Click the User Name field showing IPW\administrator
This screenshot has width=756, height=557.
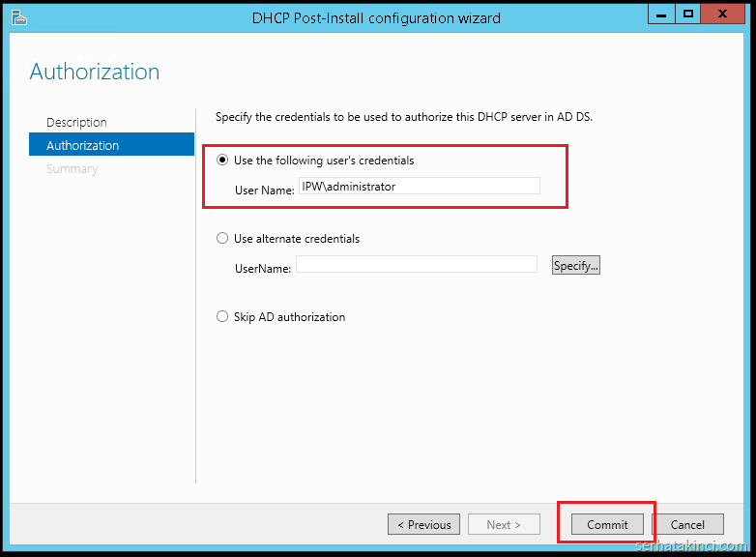tap(419, 187)
